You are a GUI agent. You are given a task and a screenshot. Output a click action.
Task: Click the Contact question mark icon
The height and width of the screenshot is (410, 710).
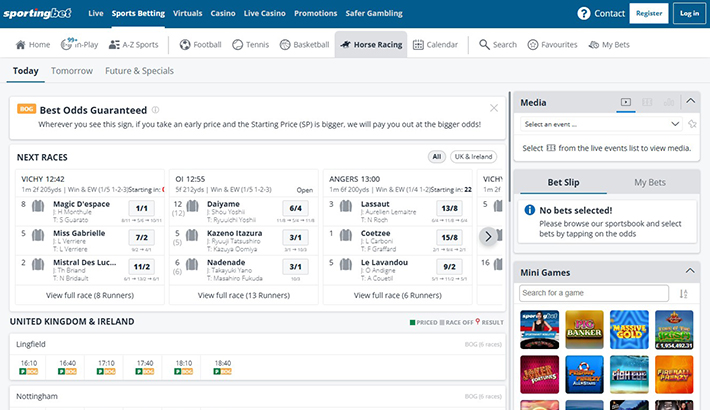click(584, 14)
